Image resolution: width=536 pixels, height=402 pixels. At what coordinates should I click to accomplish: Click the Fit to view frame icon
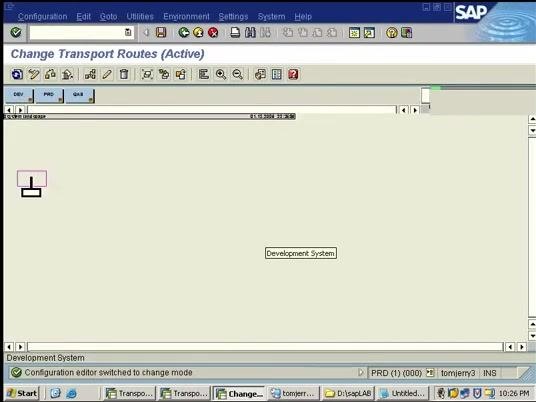147,74
